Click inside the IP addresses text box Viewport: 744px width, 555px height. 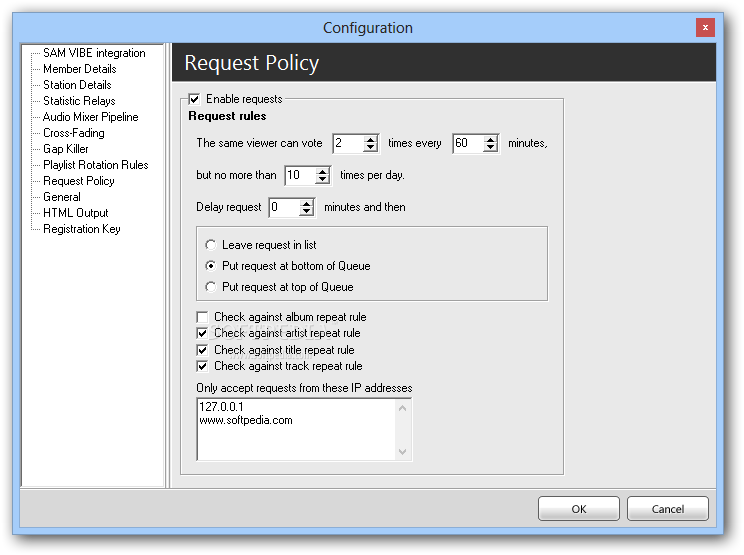304,429
